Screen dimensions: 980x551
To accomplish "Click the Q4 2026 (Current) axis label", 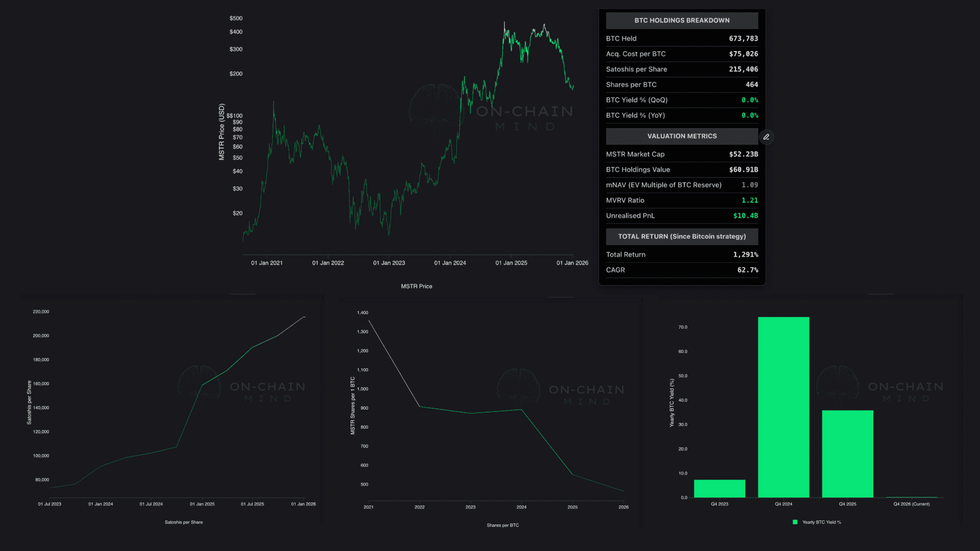I will [x=911, y=504].
